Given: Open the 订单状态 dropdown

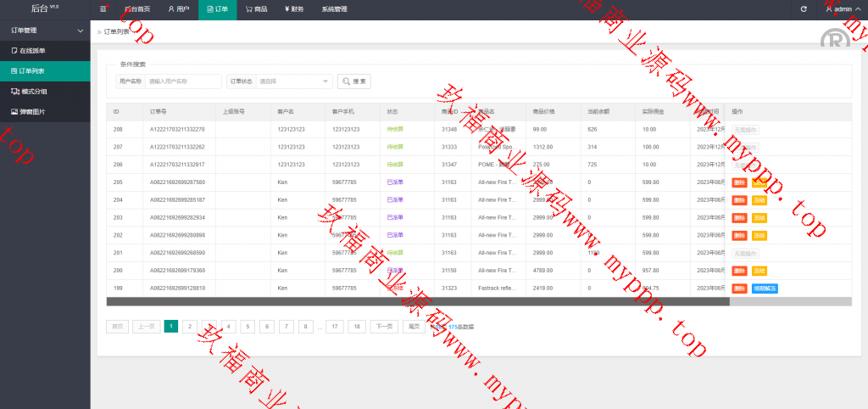Looking at the screenshot, I should coord(294,81).
